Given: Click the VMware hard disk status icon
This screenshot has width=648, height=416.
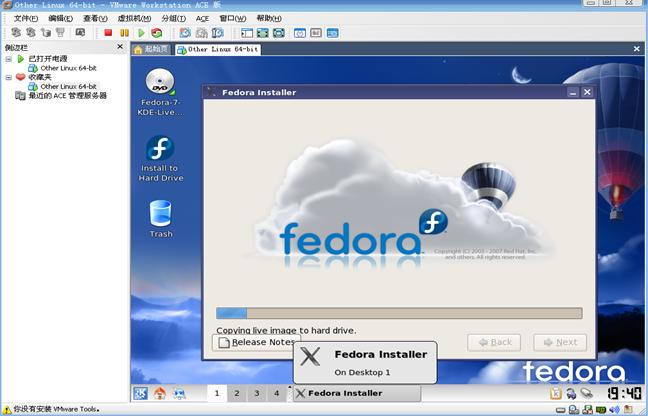Looking at the screenshot, I should pyautogui.click(x=560, y=410).
